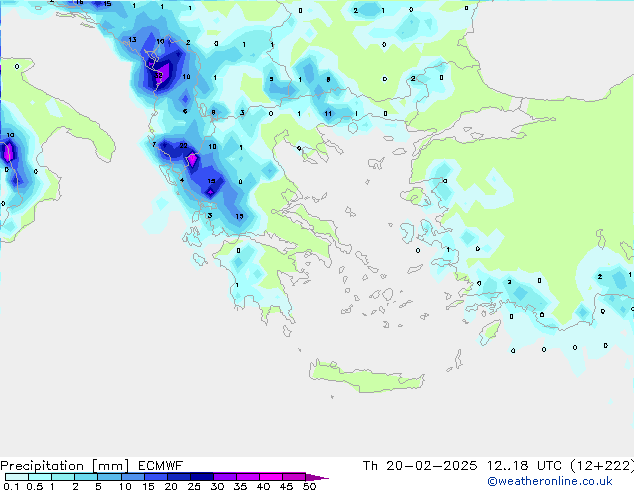Viewport: 634px width, 490px height.
Task: Click the '40' legend scale label
Action: click(263, 486)
